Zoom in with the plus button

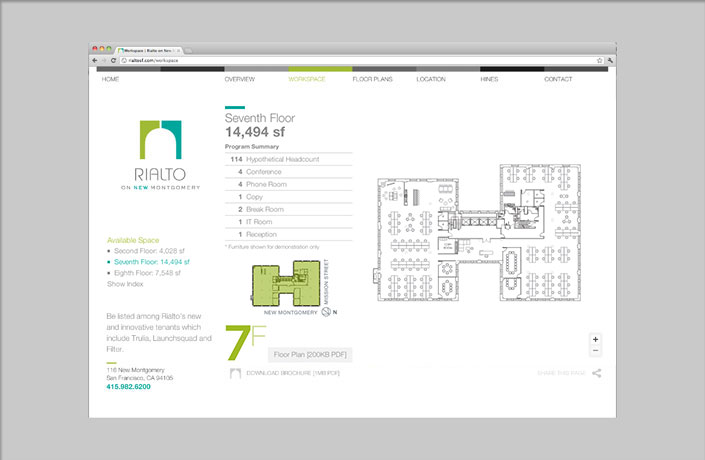(x=596, y=340)
